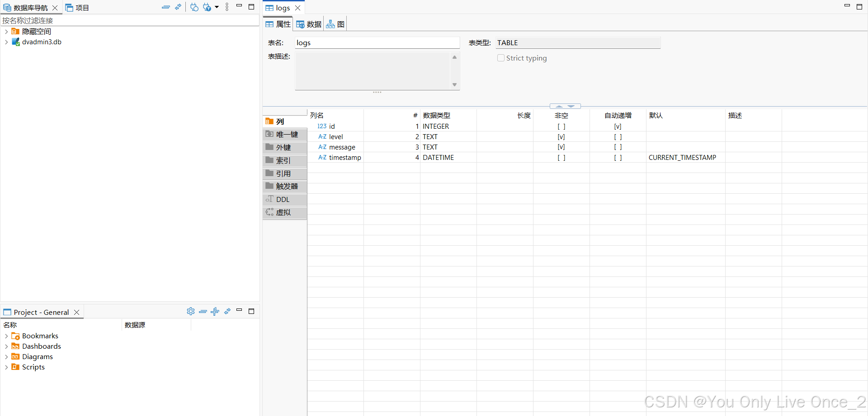Viewport: 868px width, 416px height.
Task: Click link with editor icon in Project panel
Action: tap(227, 311)
